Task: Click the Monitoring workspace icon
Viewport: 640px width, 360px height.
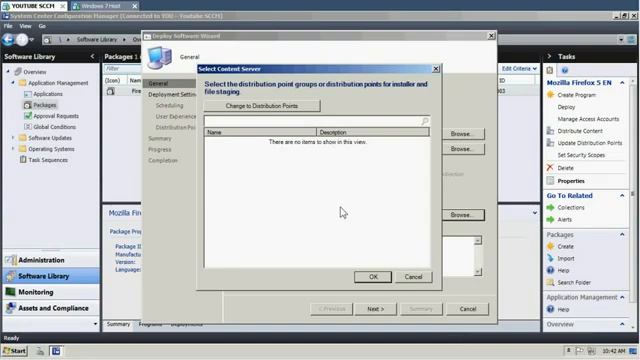Action: 11,292
